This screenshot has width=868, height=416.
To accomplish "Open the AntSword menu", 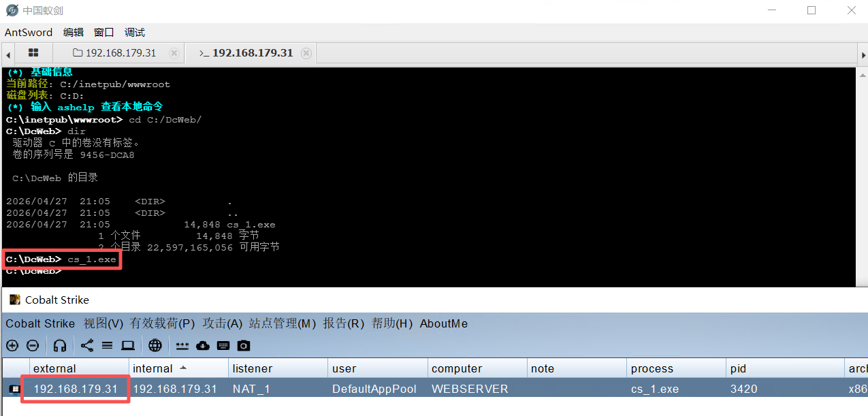I will pos(29,32).
